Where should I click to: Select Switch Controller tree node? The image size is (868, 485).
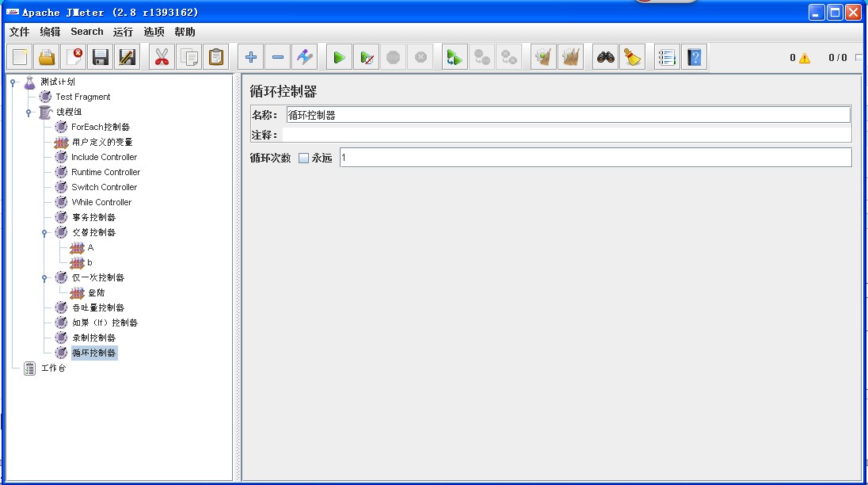104,187
